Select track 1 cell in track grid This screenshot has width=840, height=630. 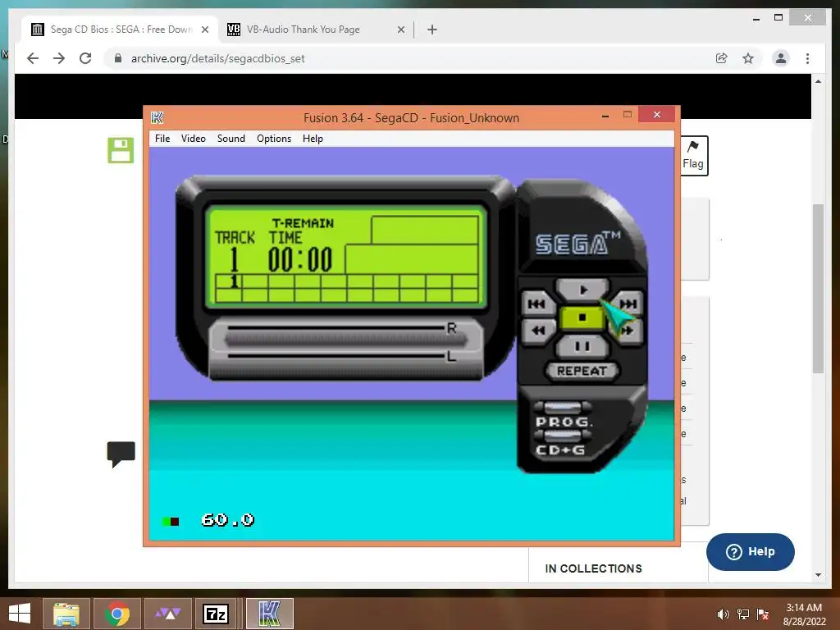[229, 281]
